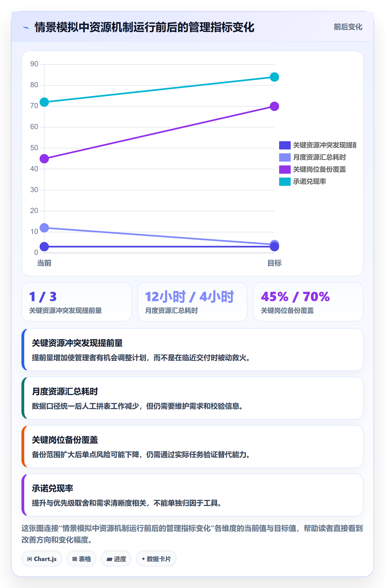This screenshot has height=588, width=385.
Task: Click the 45% / 70% stat card
Action: pos(308,302)
